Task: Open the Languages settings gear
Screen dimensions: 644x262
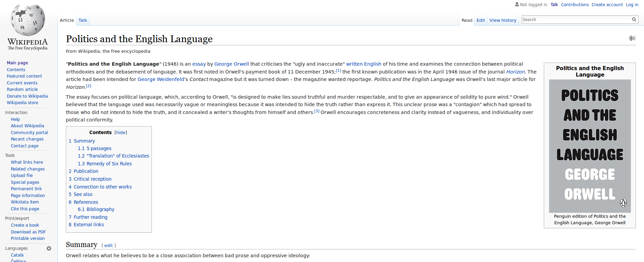Action: click(49, 248)
